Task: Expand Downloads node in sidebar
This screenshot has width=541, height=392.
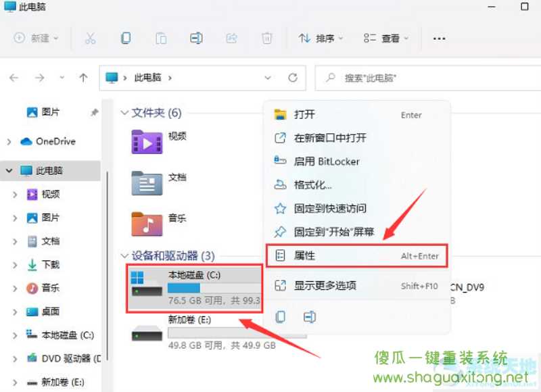Action: pyautogui.click(x=14, y=265)
